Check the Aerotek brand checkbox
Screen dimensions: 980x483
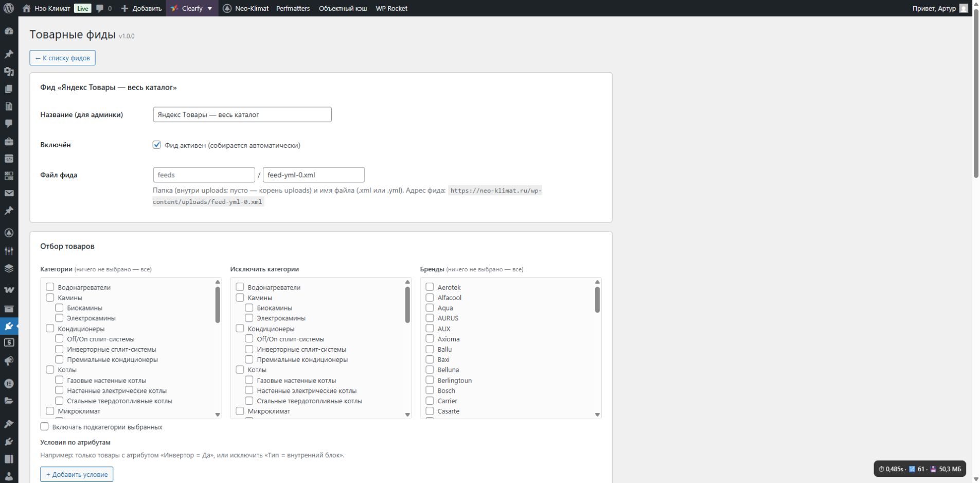[430, 287]
